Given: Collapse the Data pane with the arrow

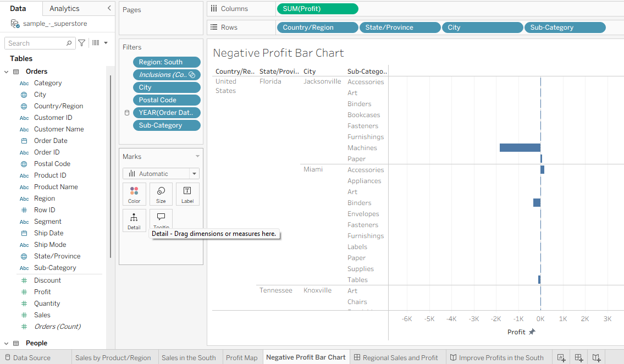Looking at the screenshot, I should (109, 8).
